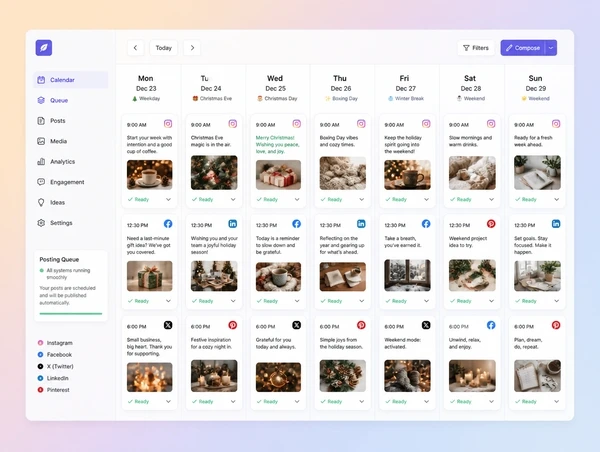The width and height of the screenshot is (600, 452).
Task: Toggle the X (Twitter) channel in legend
Action: click(55, 366)
